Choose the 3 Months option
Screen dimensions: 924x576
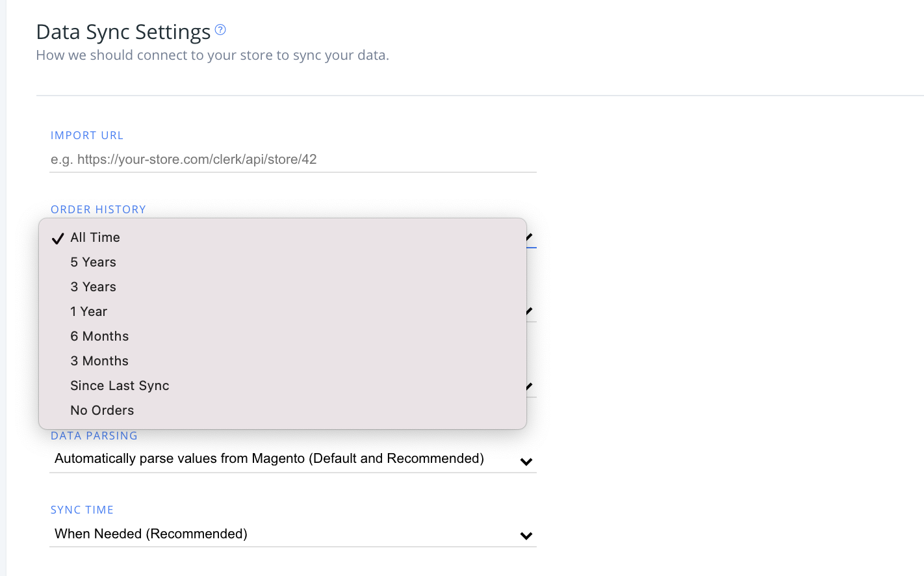tap(99, 361)
